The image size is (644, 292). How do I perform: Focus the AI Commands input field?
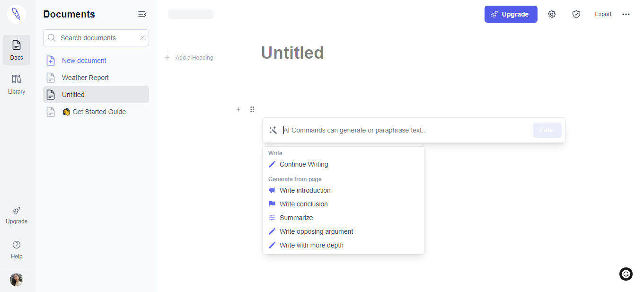point(406,130)
